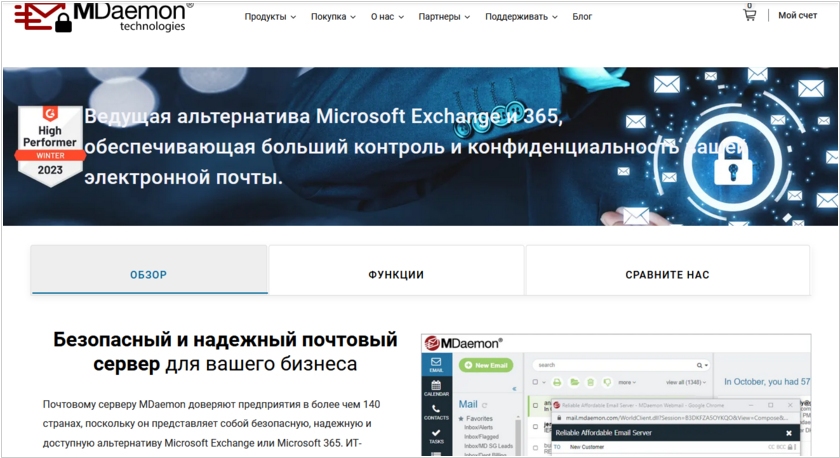
Task: Click the red MDaemon webmail logo in the screenshot
Action: click(x=464, y=343)
